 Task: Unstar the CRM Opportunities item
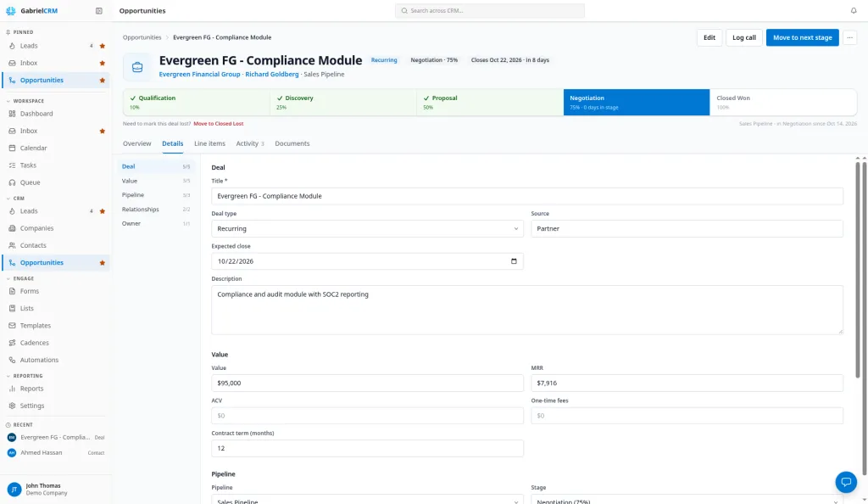coord(102,262)
